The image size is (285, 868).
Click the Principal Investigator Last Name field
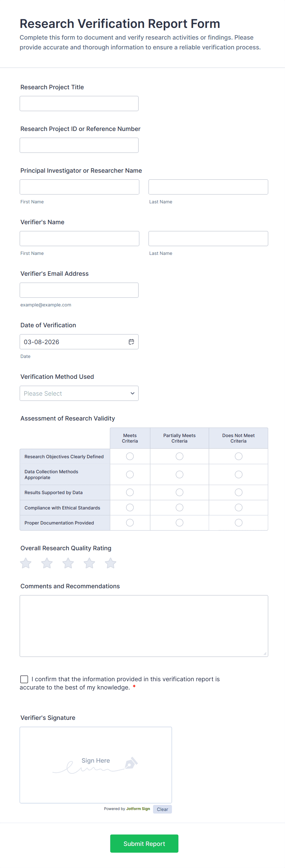tap(208, 187)
